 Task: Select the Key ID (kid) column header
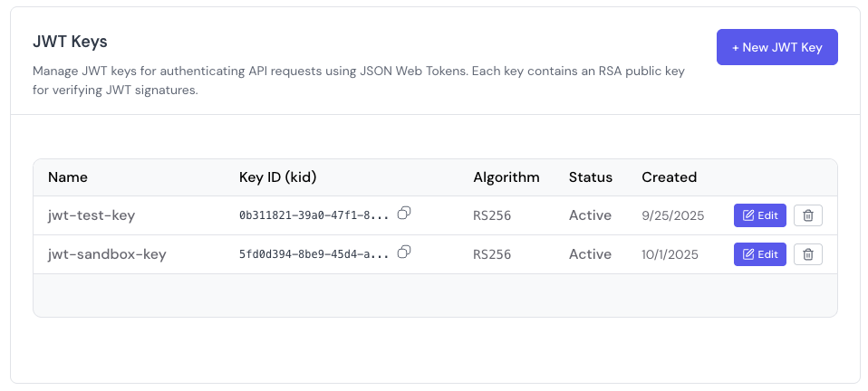click(277, 177)
